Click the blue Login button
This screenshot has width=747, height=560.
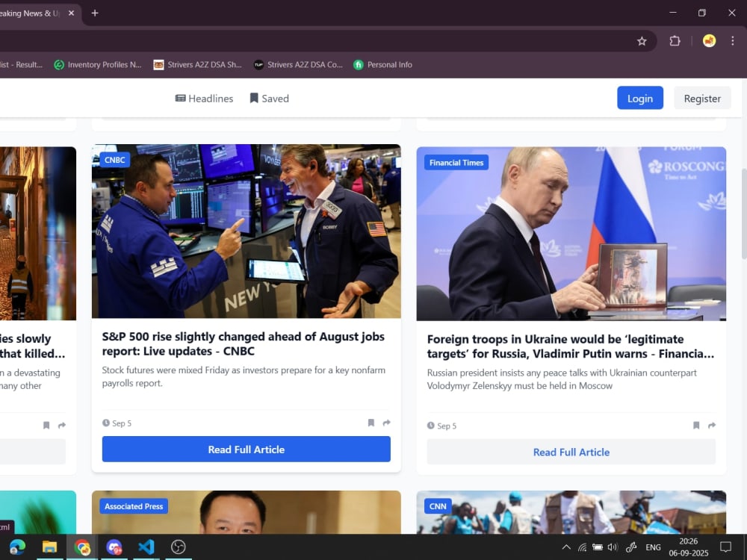640,98
